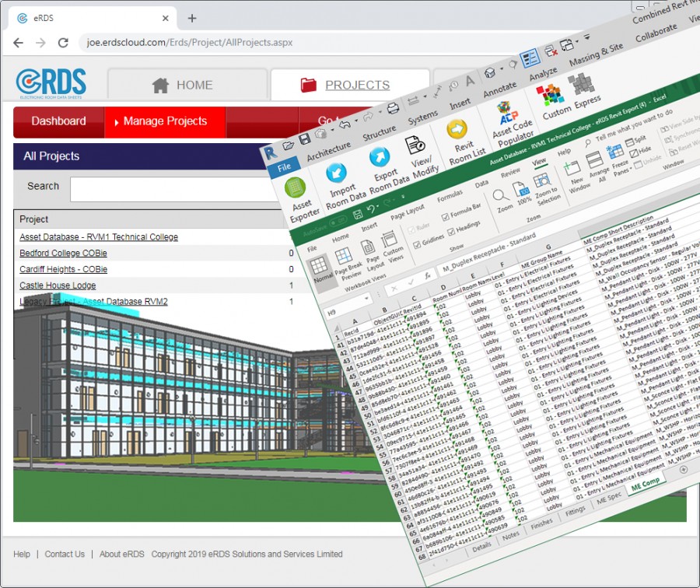Click the Revit save disk icon
The image size is (700, 588).
305,139
